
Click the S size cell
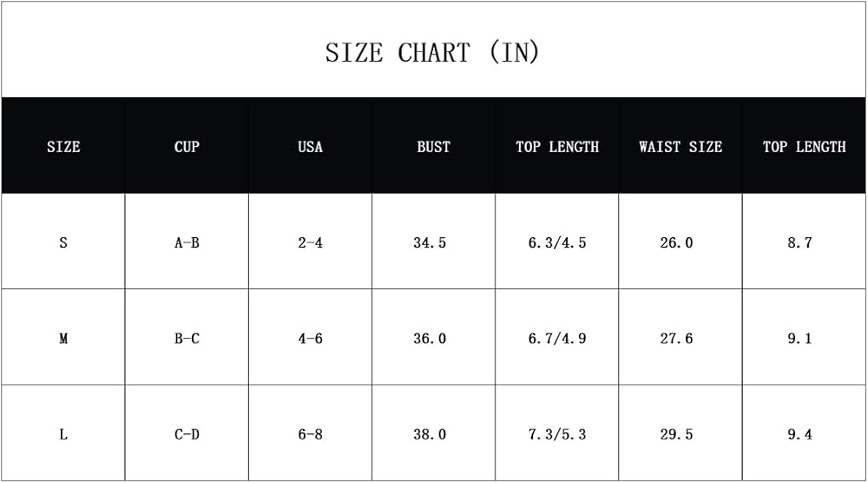pos(63,242)
